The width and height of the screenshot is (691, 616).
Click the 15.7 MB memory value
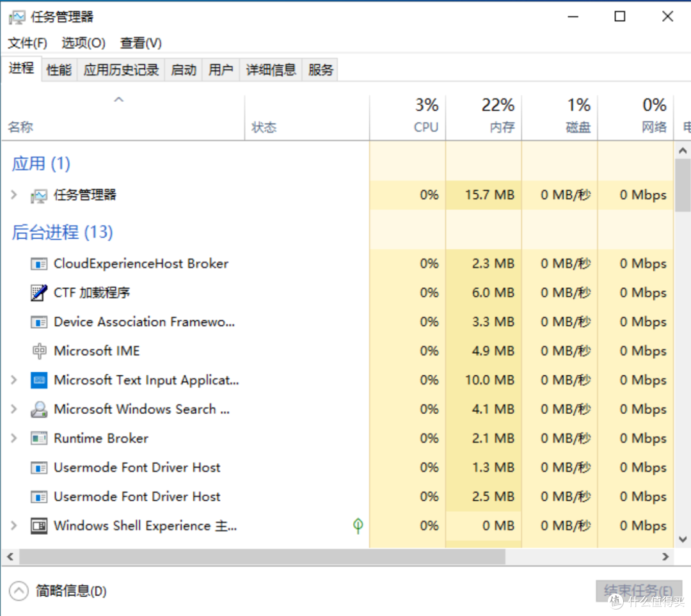point(489,194)
